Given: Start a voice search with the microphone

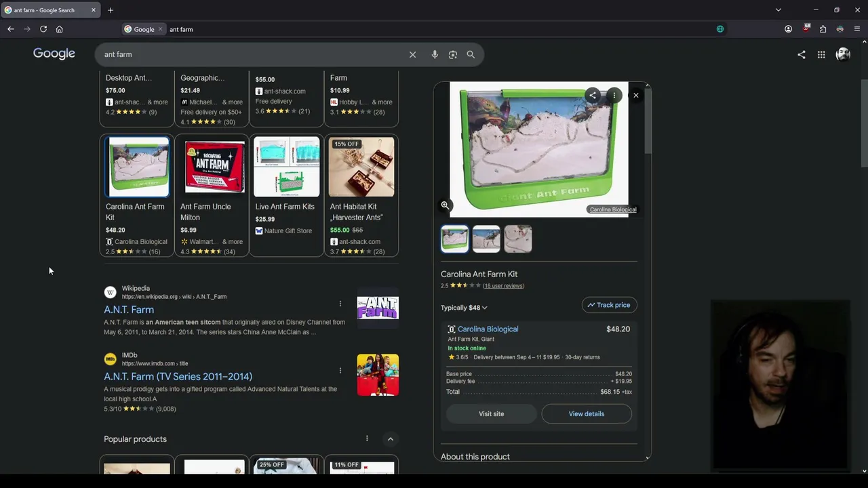Looking at the screenshot, I should click(435, 54).
